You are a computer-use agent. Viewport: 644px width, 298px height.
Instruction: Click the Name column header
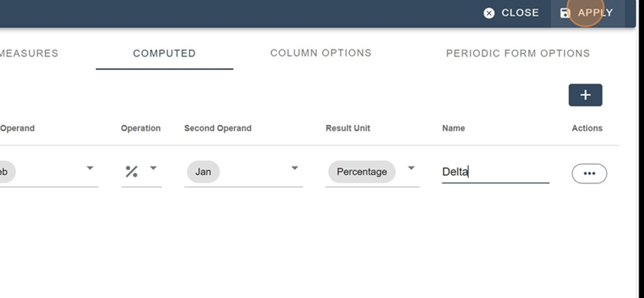[454, 129]
